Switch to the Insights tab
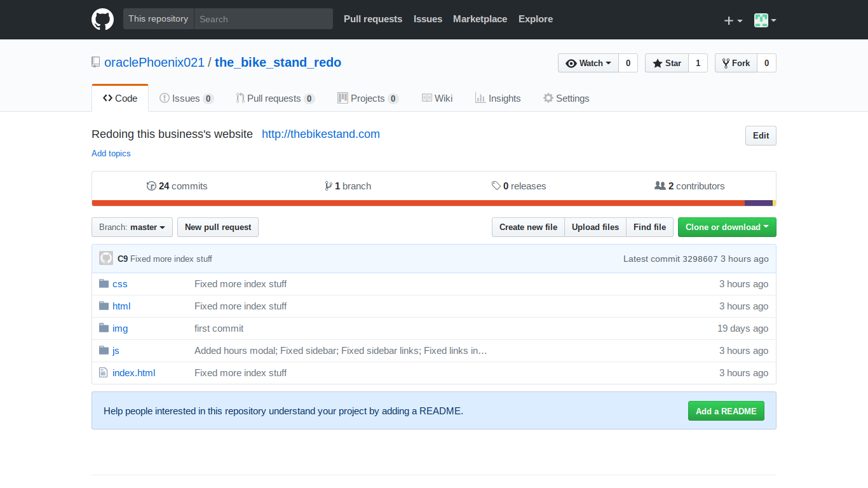This screenshot has height=488, width=868. [x=498, y=98]
